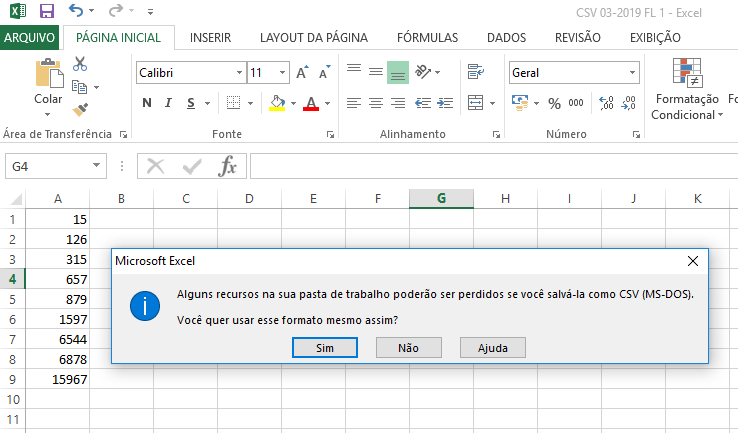Open the Geral number format dropdown

pyautogui.click(x=632, y=72)
